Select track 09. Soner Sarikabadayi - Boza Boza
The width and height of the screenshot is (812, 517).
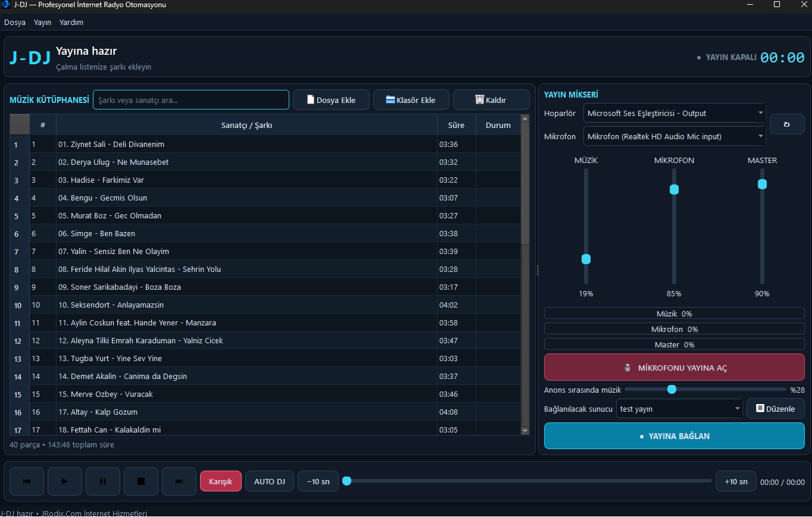[x=246, y=287]
